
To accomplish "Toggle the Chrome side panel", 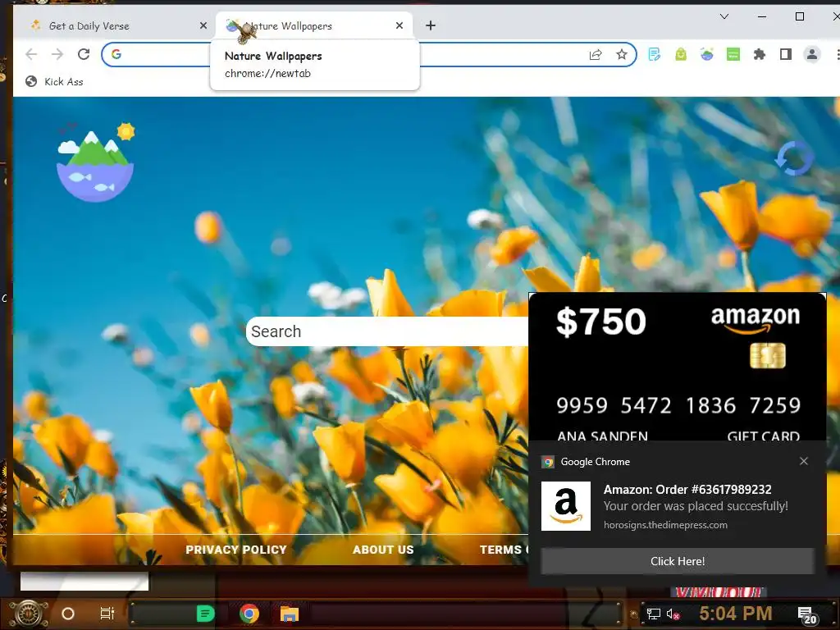I will tap(785, 54).
